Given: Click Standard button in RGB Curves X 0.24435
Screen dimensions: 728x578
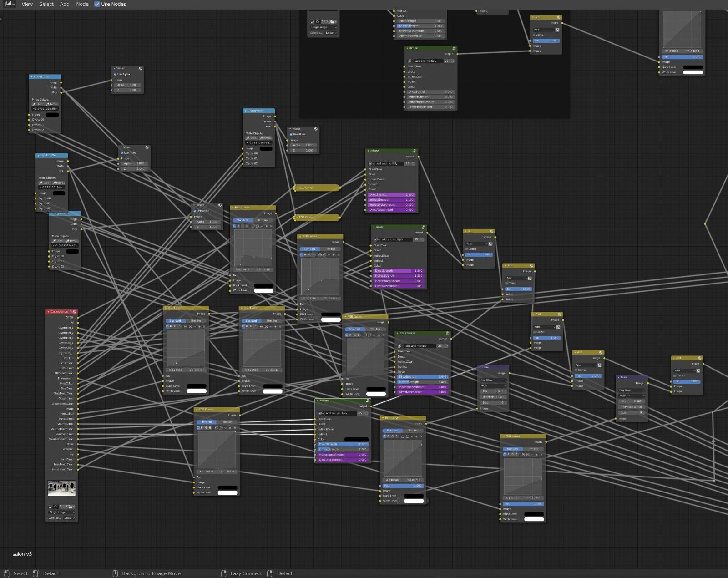Looking at the screenshot, I should pyautogui.click(x=175, y=321).
